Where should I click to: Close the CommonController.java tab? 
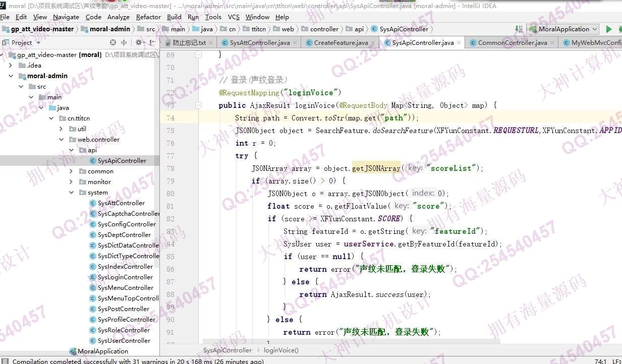click(x=552, y=43)
